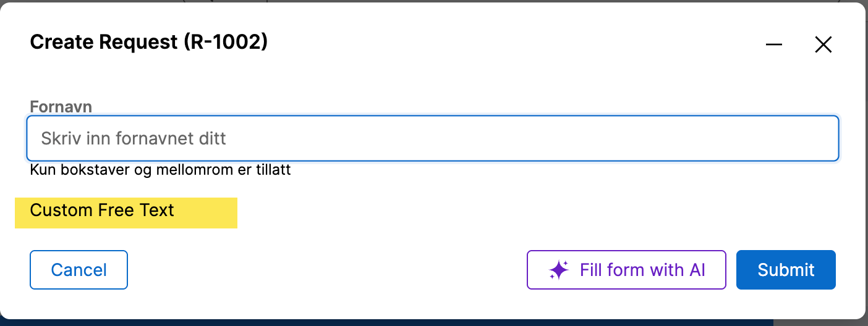Activate Fill form with AI
868x326 pixels.
tap(626, 270)
